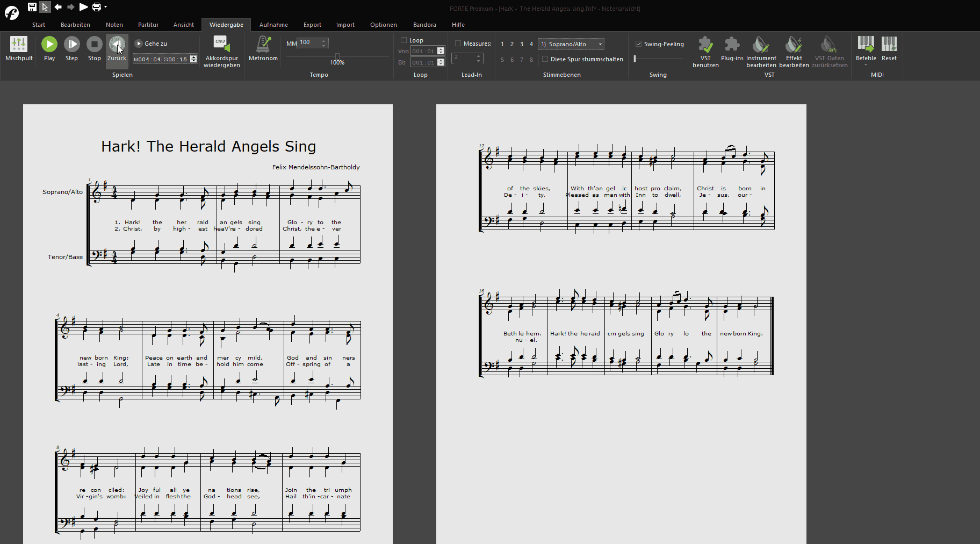Enable the Loop checkbox
Screen dimensions: 980x544
[403, 40]
